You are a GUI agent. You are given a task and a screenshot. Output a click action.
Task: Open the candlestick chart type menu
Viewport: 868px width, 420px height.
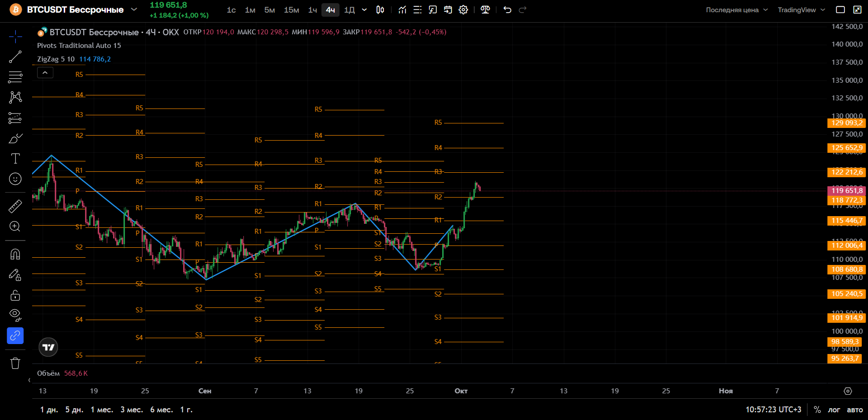click(x=380, y=10)
